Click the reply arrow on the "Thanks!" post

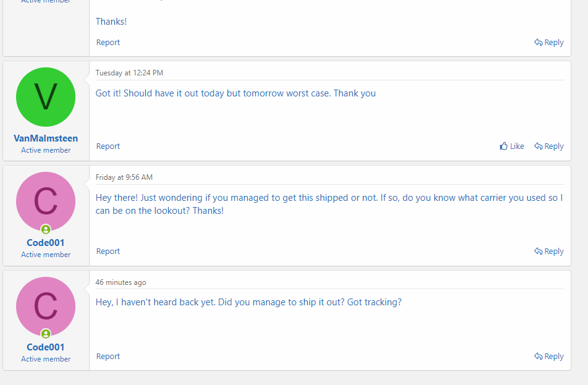(539, 43)
